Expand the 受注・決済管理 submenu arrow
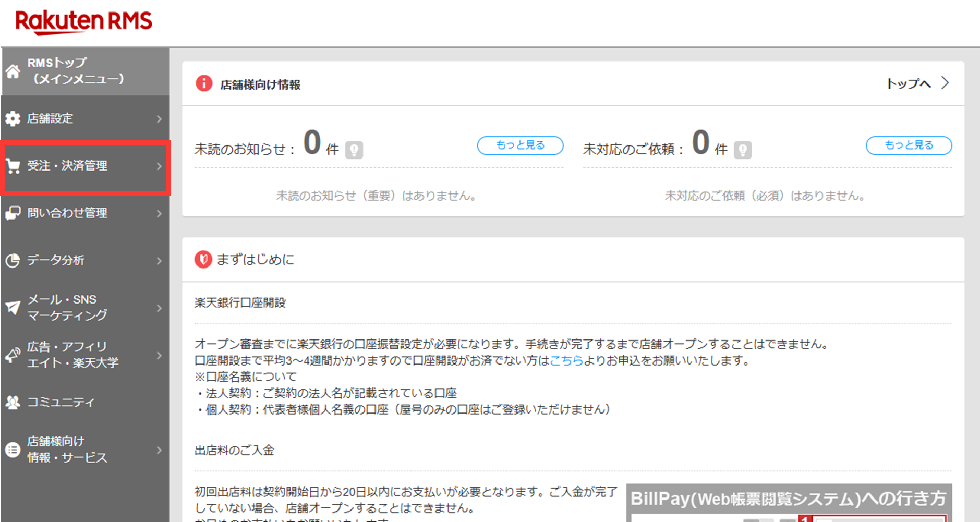The width and height of the screenshot is (980, 522). click(160, 166)
